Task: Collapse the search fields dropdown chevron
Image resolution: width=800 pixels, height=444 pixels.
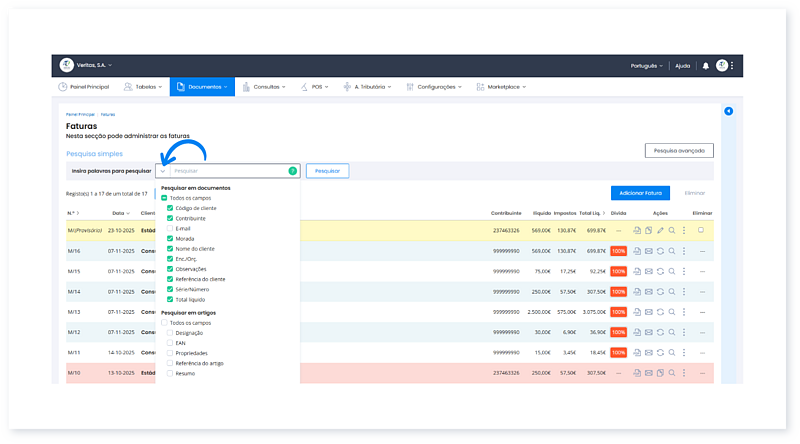Action: point(163,171)
